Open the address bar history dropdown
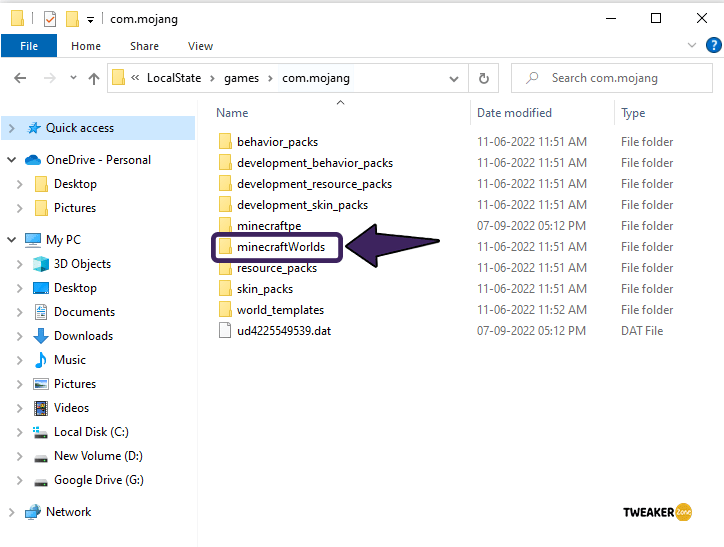 point(454,78)
